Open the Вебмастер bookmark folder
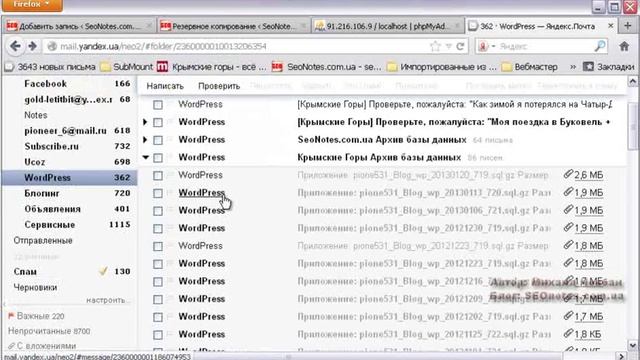 (529, 67)
